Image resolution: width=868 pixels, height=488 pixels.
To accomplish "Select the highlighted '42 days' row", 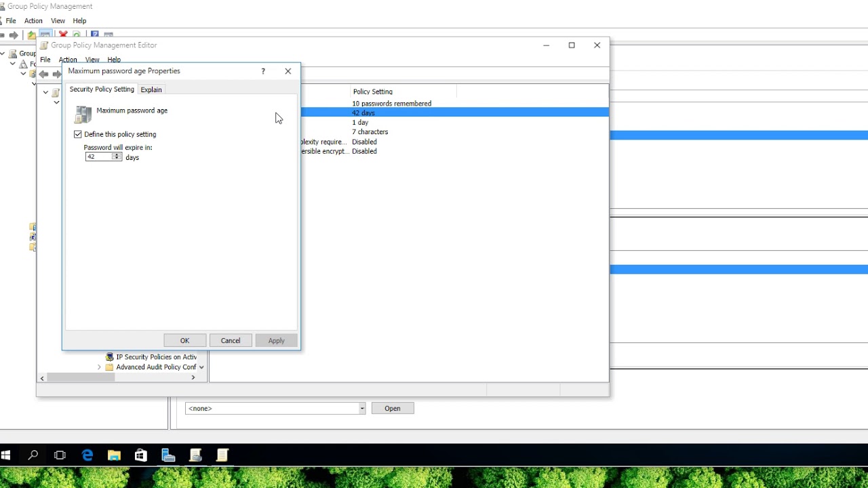I will pos(455,113).
